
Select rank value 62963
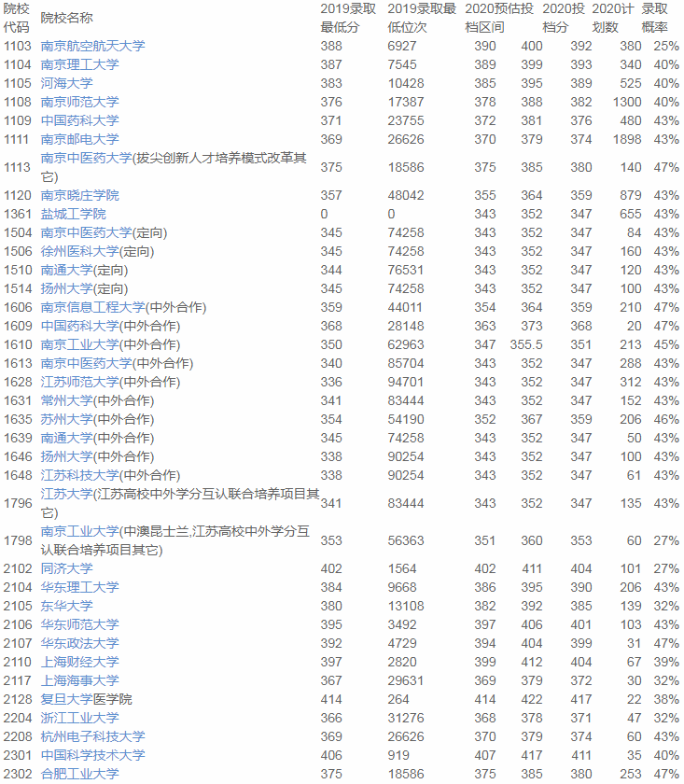[406, 344]
